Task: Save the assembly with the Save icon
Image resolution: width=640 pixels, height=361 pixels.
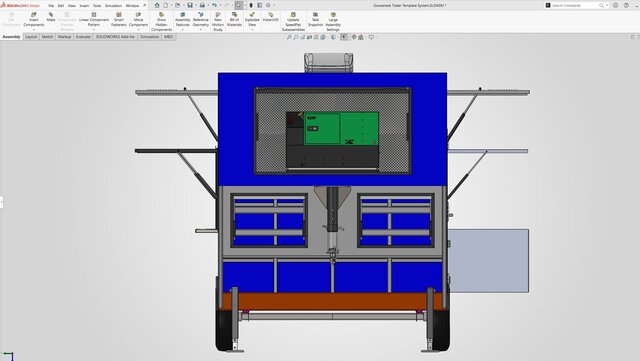Action: tap(190, 5)
